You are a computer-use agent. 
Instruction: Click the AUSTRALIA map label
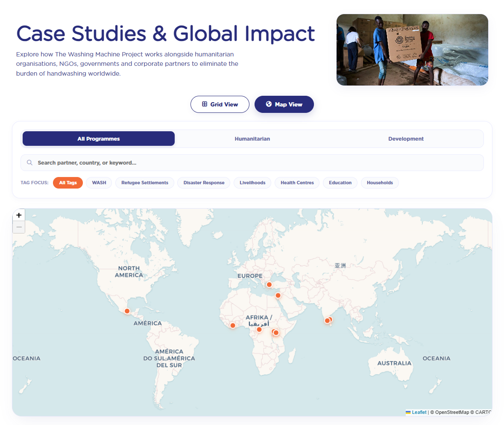coord(394,363)
